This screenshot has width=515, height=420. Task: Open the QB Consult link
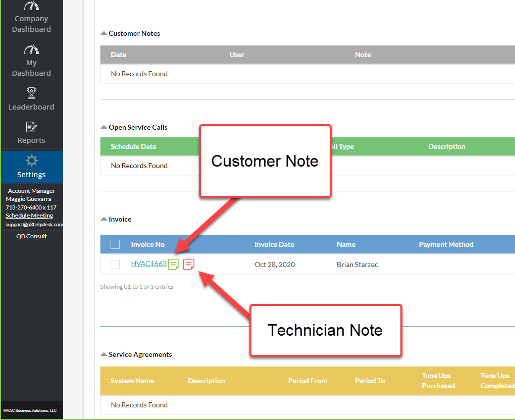31,236
